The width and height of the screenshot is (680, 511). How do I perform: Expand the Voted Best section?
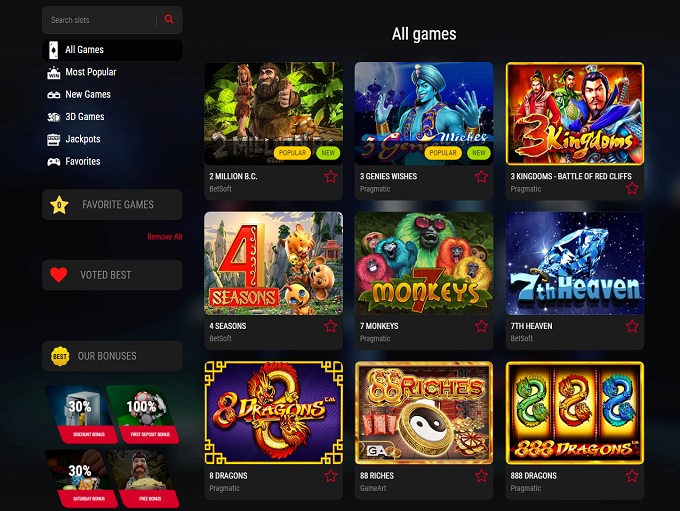click(x=112, y=275)
